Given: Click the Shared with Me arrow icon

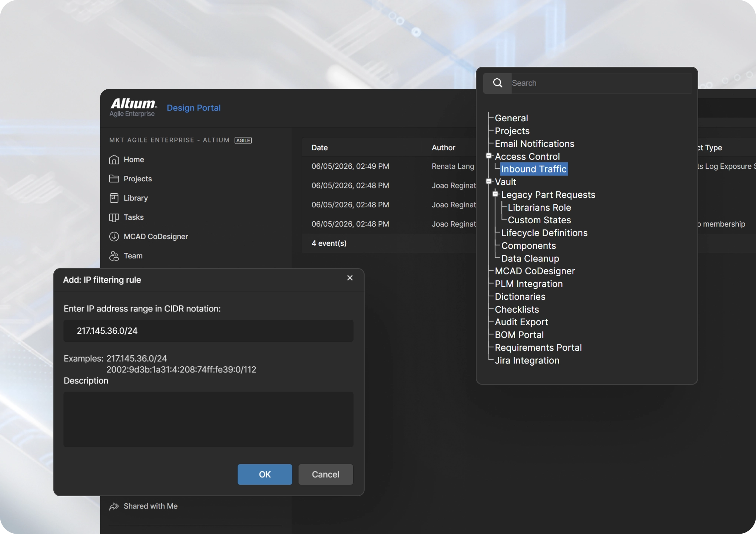Looking at the screenshot, I should click(x=114, y=506).
